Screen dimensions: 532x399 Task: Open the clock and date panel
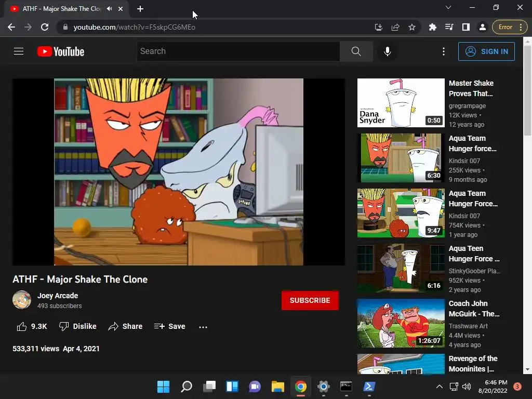[493, 387]
